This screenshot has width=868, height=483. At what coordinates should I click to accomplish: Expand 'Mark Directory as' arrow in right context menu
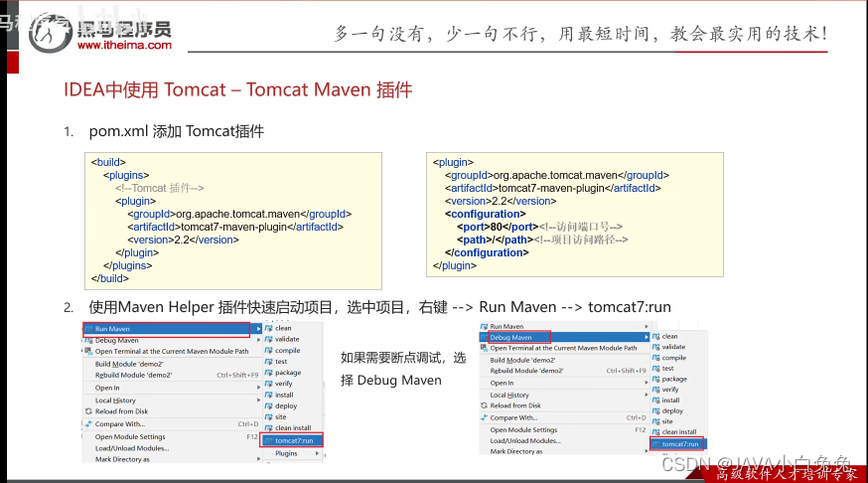pyautogui.click(x=646, y=451)
